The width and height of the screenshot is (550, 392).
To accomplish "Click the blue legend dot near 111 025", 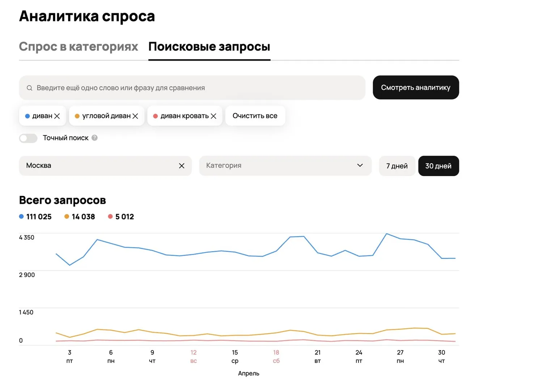I will (21, 217).
